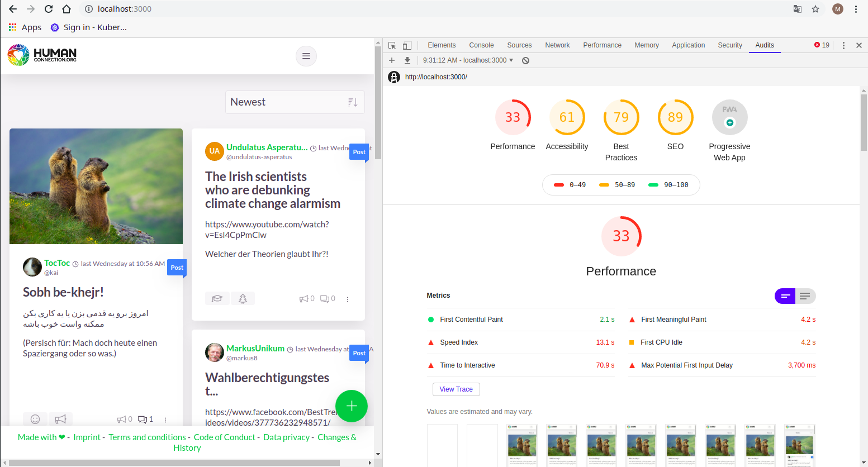Download the audit report
This screenshot has width=868, height=467.
(407, 60)
